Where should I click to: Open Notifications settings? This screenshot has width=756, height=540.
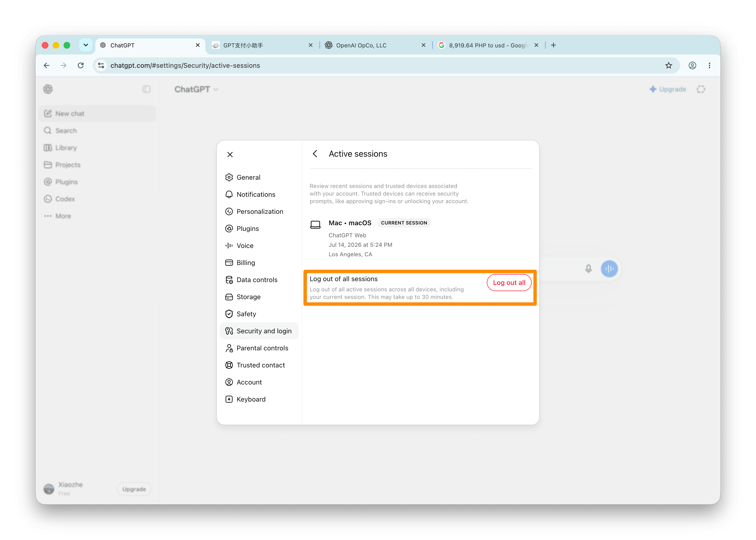tap(259, 194)
